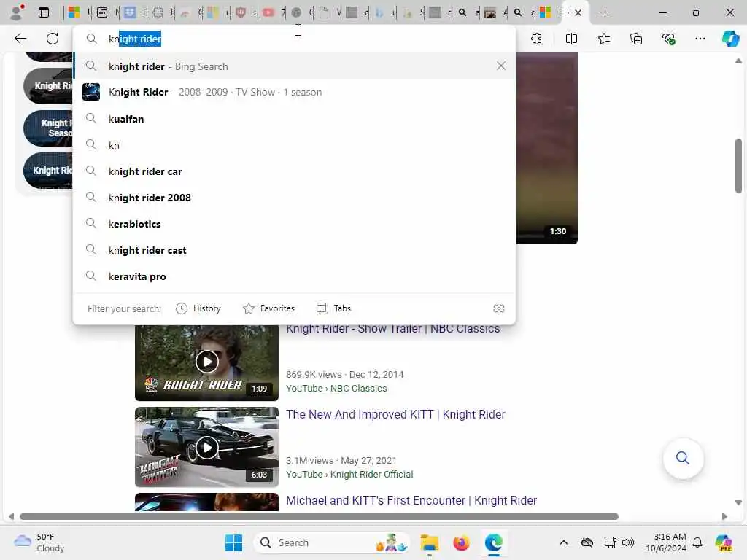Open the notifications bell
Image resolution: width=747 pixels, height=560 pixels.
tap(697, 542)
